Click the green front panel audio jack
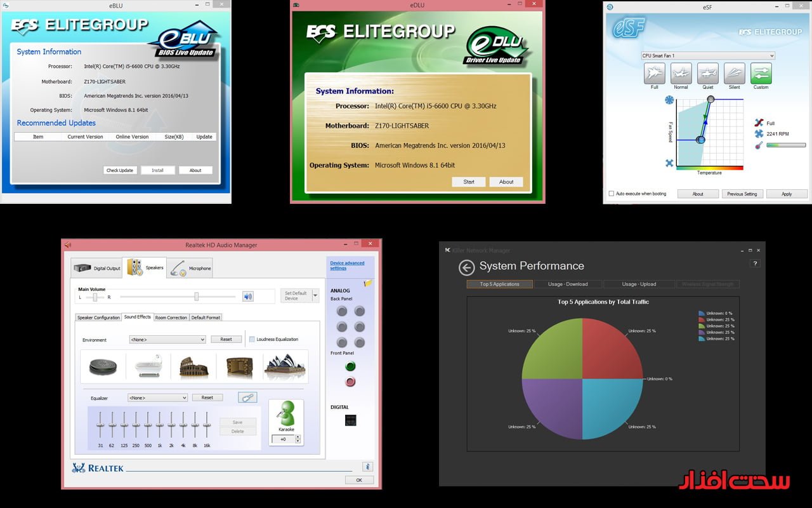 (350, 366)
